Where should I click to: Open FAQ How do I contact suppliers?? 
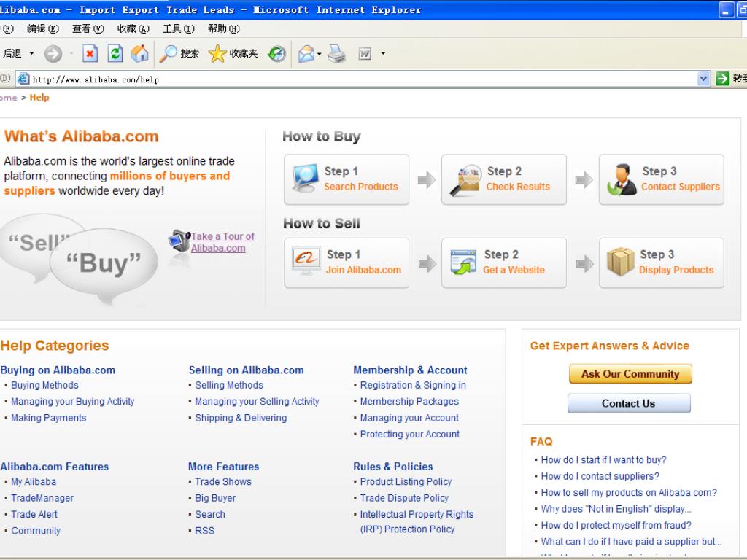click(x=600, y=476)
